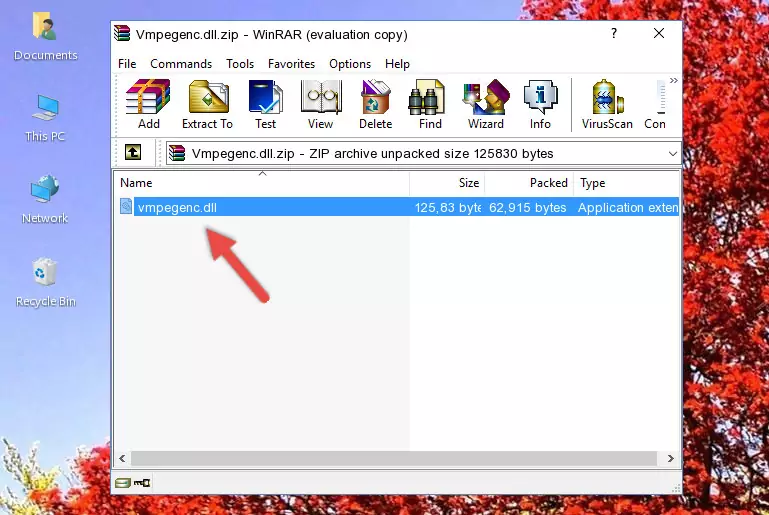
Task: Open the Commands menu
Action: coord(181,64)
